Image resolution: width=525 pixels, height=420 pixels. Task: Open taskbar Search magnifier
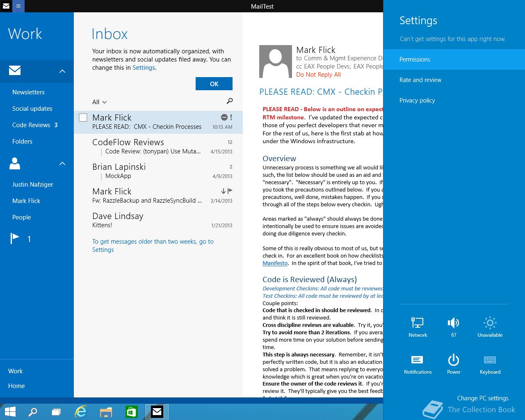coord(33,412)
